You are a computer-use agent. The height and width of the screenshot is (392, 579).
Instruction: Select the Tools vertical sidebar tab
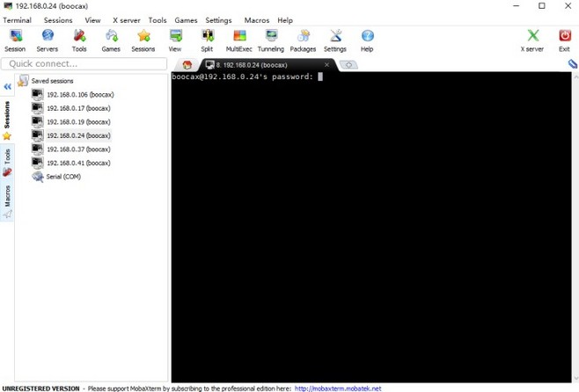coord(7,162)
